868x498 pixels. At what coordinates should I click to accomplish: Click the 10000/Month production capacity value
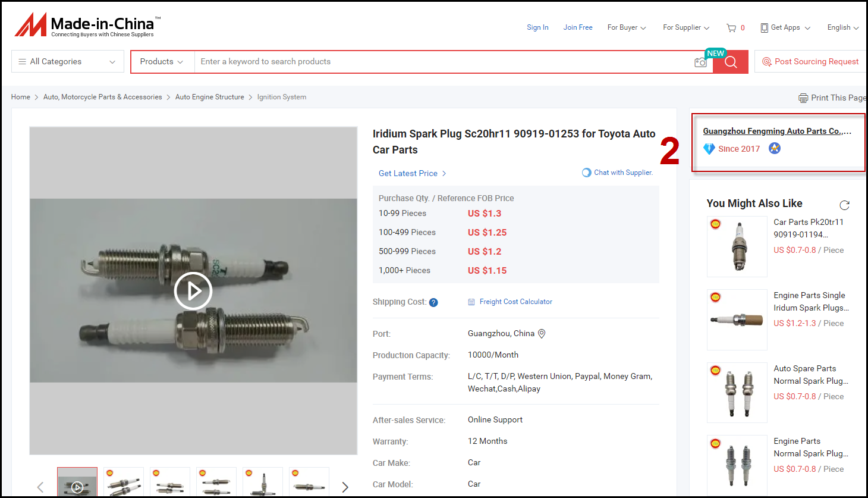(493, 355)
